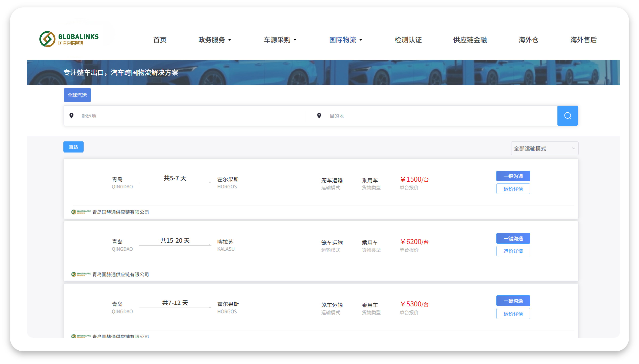Screen dimensions: 639x364
Task: Click 霍尔果斯 in the 5-7 day route
Action: point(228,179)
